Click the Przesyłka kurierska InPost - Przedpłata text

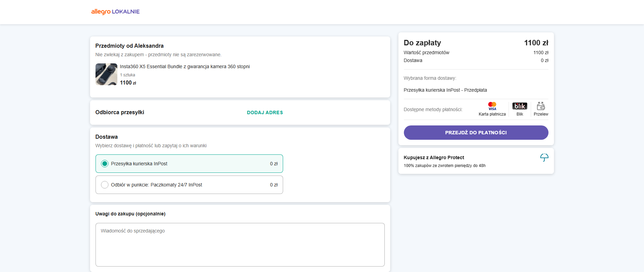point(445,90)
